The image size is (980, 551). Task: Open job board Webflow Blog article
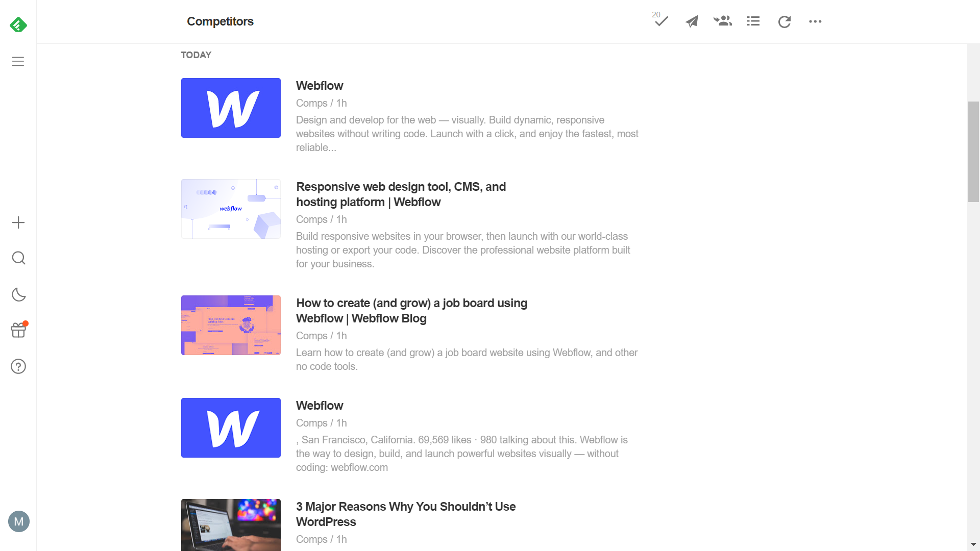tap(411, 311)
